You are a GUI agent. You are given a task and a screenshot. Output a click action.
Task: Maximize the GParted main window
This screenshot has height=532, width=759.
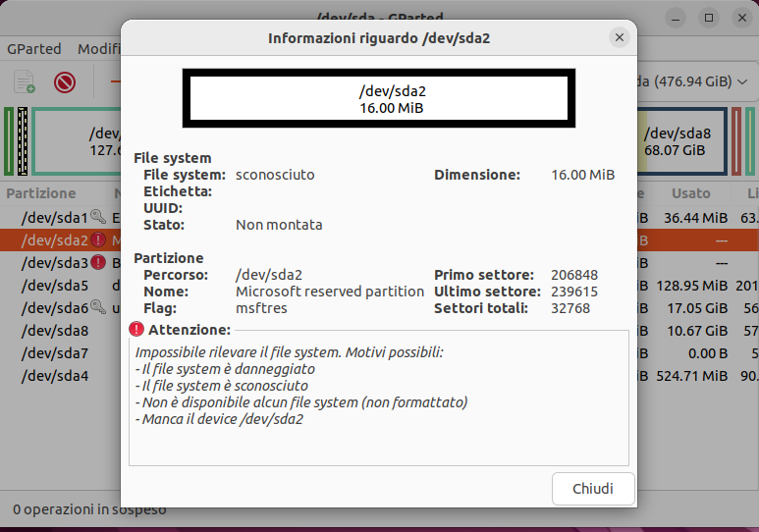[x=709, y=19]
